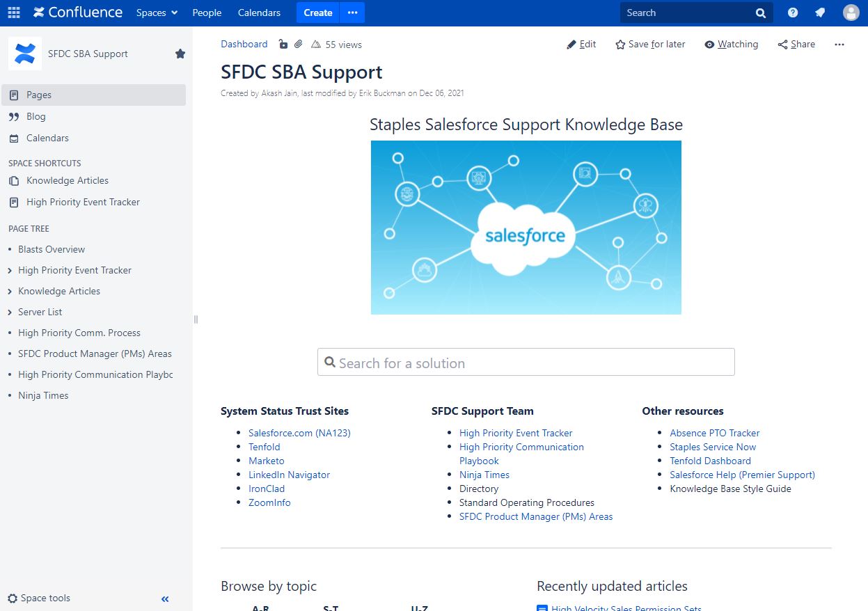Click the Dashboard breadcrumb link
The height and width of the screenshot is (611, 868).
pyautogui.click(x=244, y=44)
